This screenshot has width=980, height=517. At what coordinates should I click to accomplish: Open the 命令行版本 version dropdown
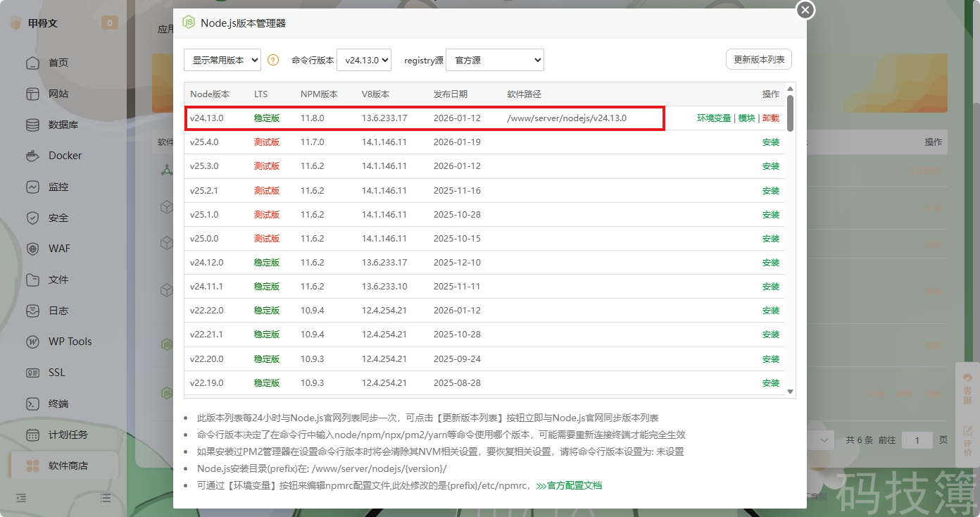364,60
